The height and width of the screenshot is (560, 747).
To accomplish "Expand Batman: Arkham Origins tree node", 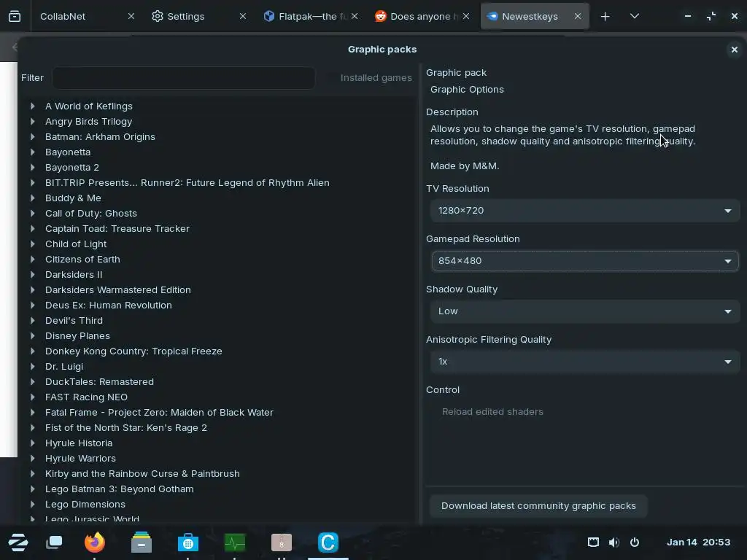I will pos(32,136).
